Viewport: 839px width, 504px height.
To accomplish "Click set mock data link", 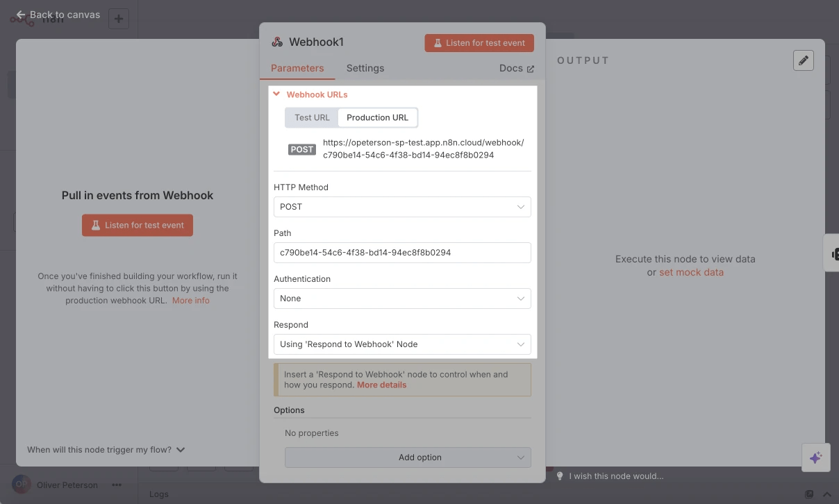I will (691, 272).
